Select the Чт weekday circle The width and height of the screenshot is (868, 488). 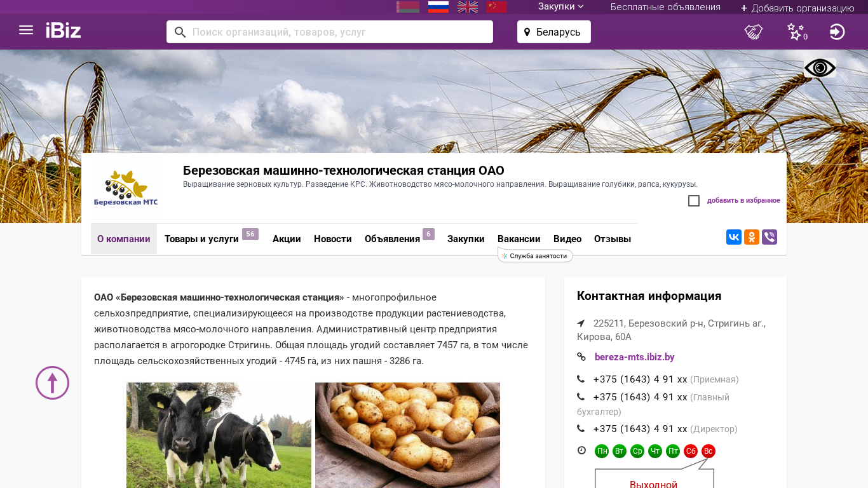(655, 451)
